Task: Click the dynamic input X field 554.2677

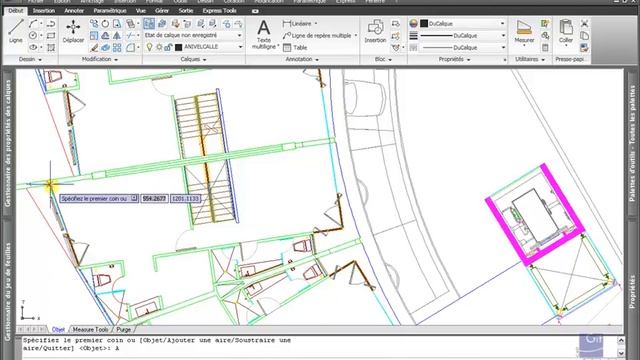Action: pos(154,199)
